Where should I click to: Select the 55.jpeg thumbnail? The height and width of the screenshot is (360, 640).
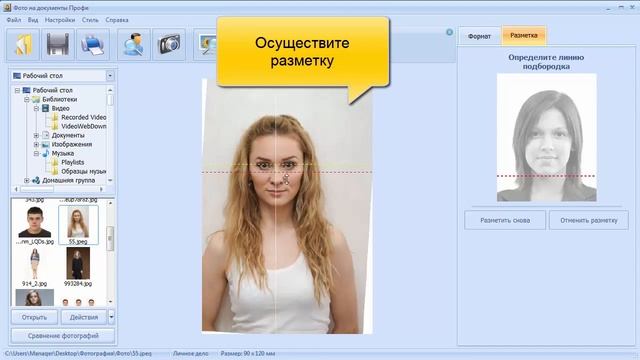(x=78, y=222)
